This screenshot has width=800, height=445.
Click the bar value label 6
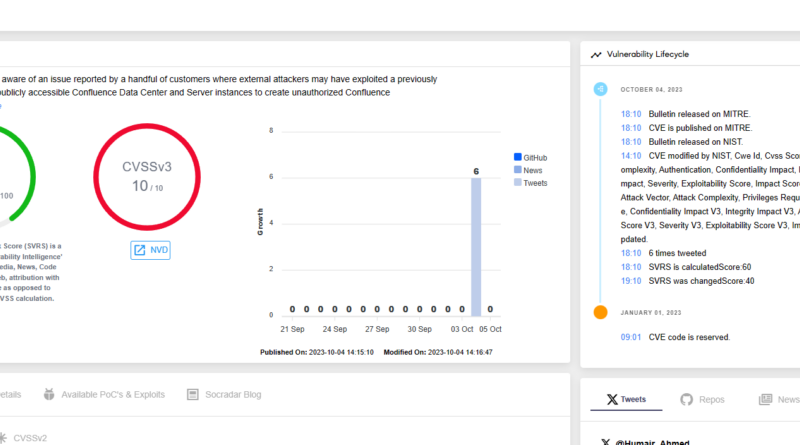[x=476, y=171]
